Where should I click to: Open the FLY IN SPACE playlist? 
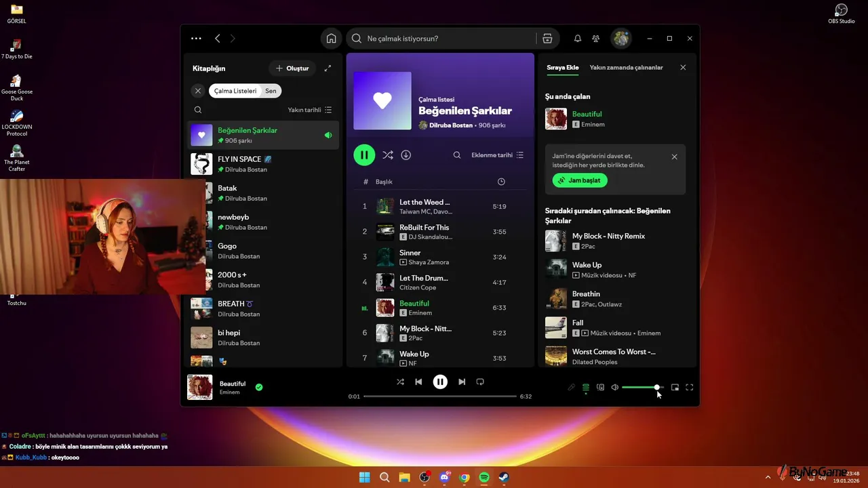pos(263,164)
